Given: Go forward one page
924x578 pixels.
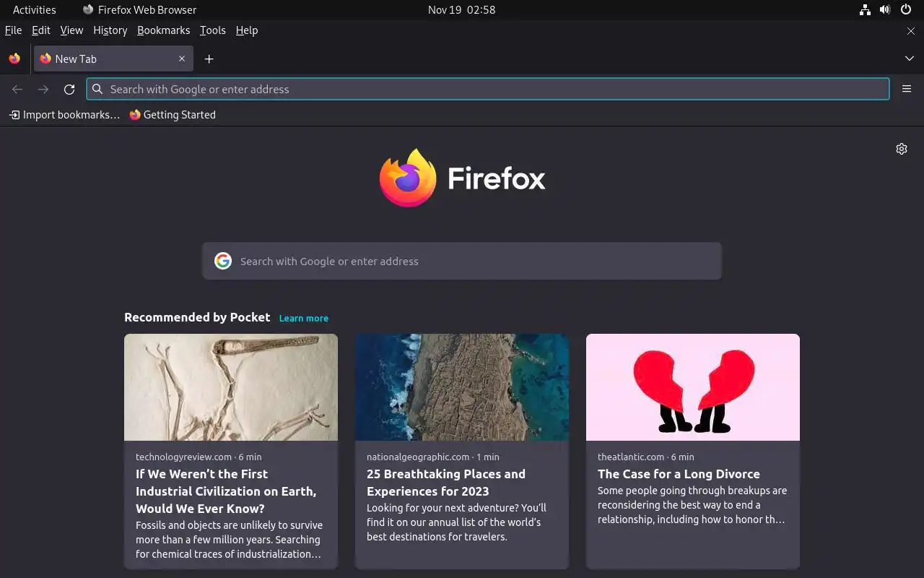Looking at the screenshot, I should tap(43, 90).
